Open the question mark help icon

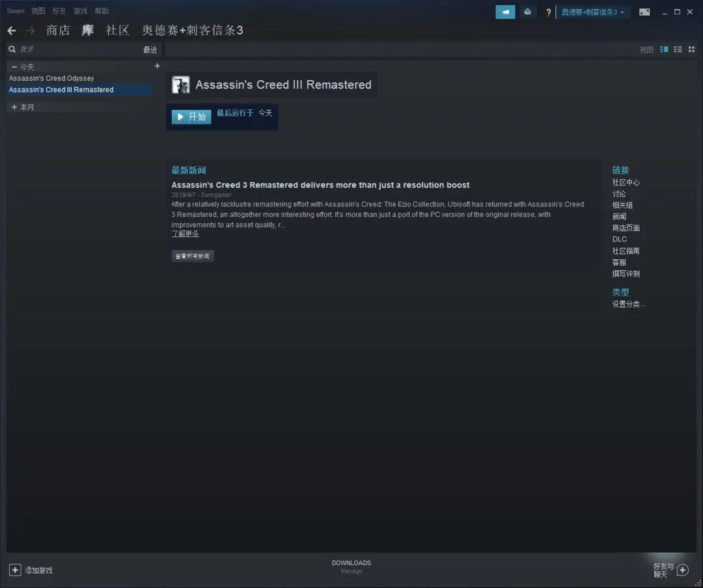coord(548,12)
